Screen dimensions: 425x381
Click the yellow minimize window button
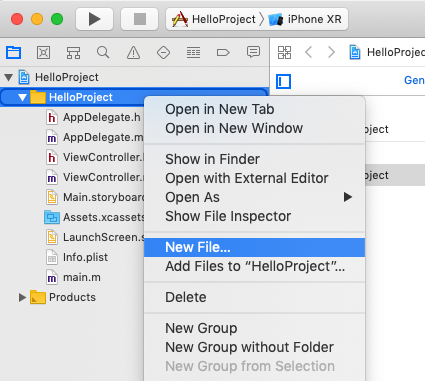(x=37, y=19)
